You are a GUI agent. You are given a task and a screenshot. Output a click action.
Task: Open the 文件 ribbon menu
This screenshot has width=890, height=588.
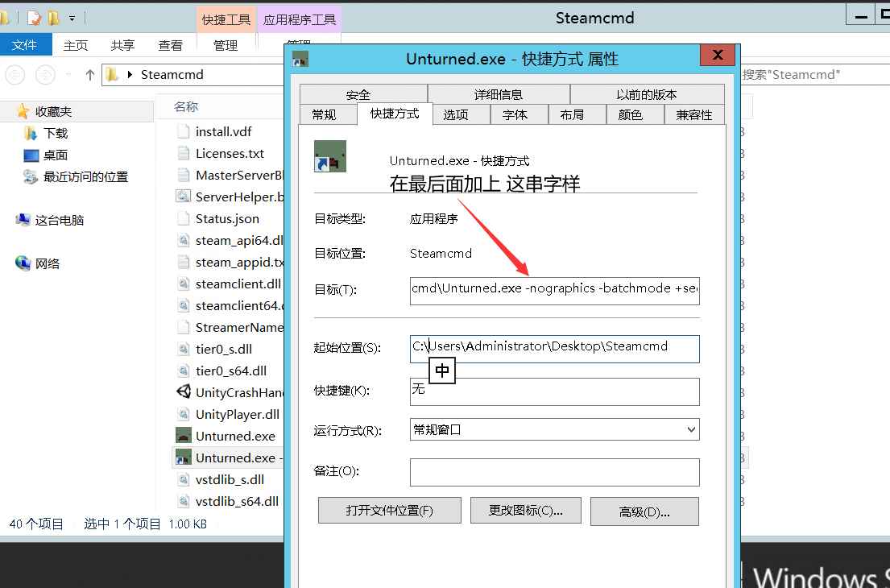click(25, 45)
